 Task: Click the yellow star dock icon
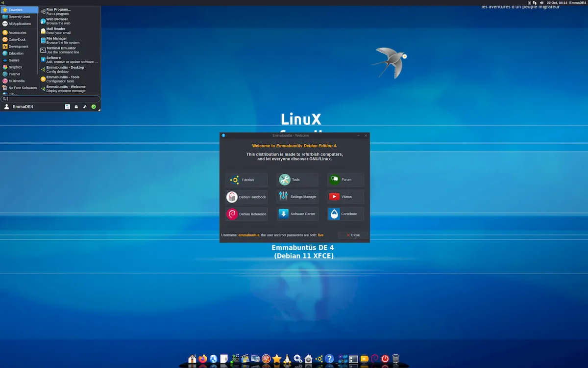(277, 359)
